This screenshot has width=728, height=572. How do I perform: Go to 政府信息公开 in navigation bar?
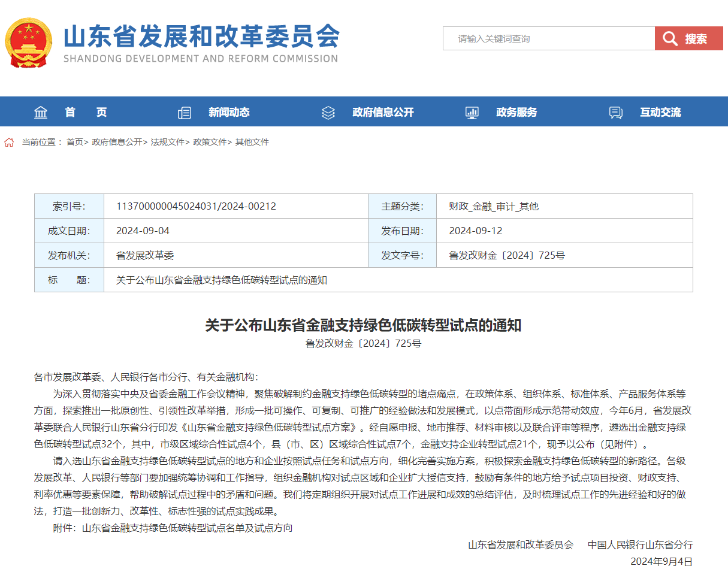click(383, 113)
